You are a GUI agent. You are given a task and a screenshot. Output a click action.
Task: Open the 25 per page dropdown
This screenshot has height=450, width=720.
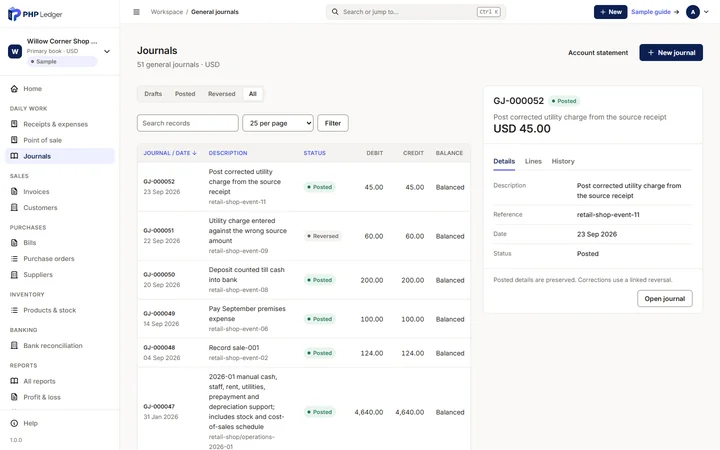tap(278, 123)
